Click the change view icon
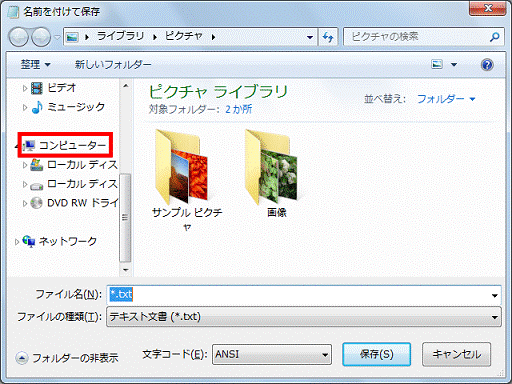Image resolution: width=512 pixels, height=384 pixels. click(437, 64)
